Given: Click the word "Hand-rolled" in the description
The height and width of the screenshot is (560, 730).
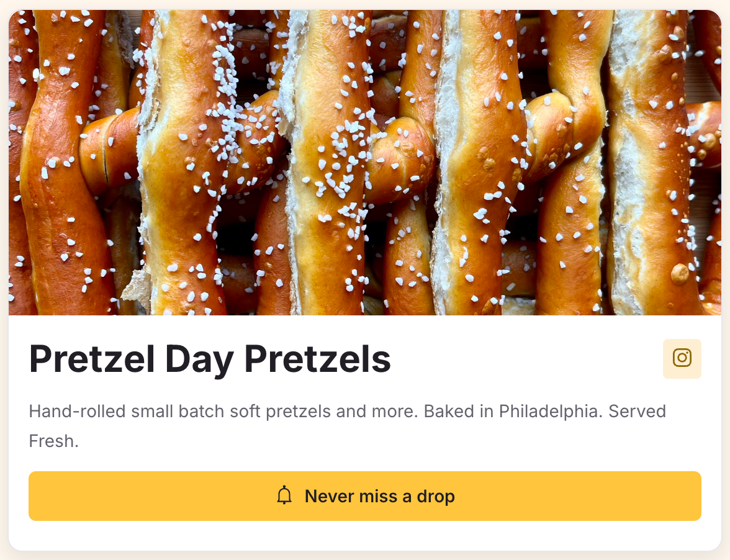Looking at the screenshot, I should pyautogui.click(x=78, y=412).
